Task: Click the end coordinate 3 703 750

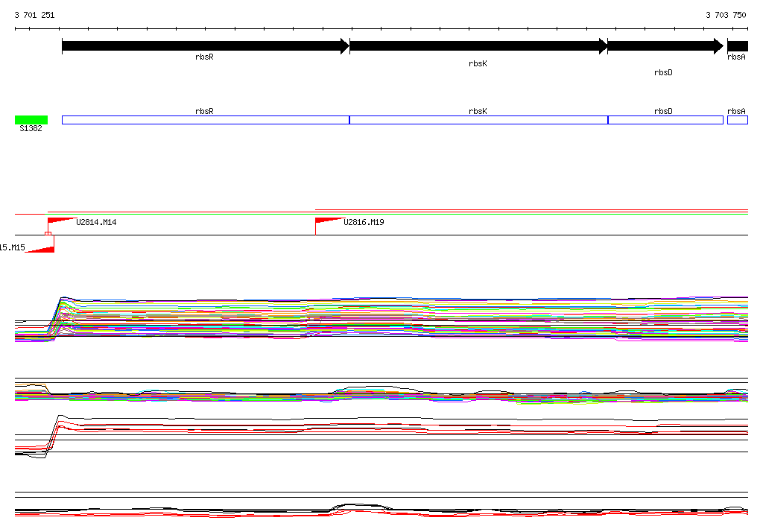Action: point(726,15)
